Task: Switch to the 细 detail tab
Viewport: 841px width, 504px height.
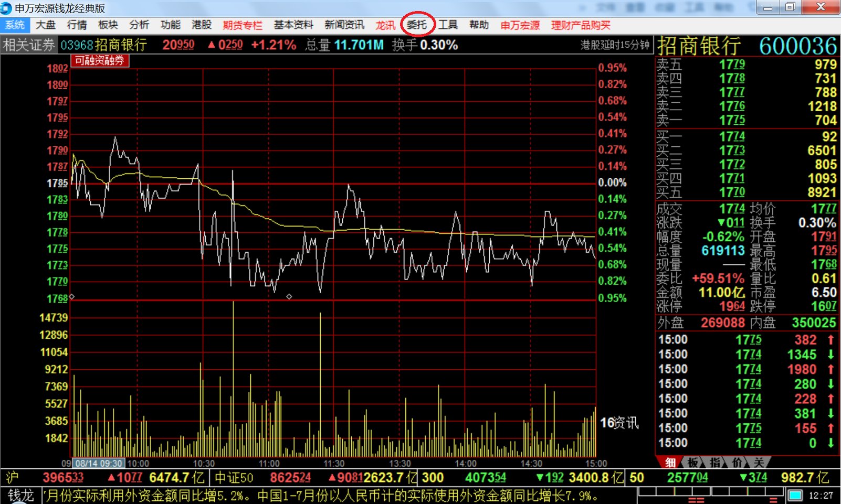Action: pyautogui.click(x=670, y=462)
